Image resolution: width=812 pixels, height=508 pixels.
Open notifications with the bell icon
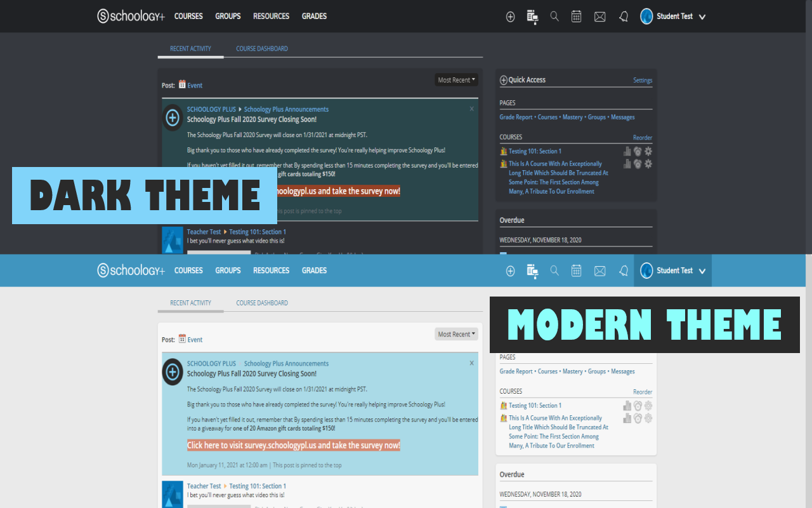623,17
